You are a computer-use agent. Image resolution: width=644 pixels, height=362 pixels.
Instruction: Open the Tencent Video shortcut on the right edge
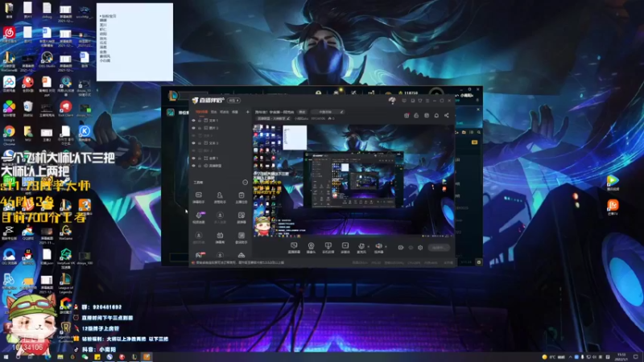[x=613, y=183]
